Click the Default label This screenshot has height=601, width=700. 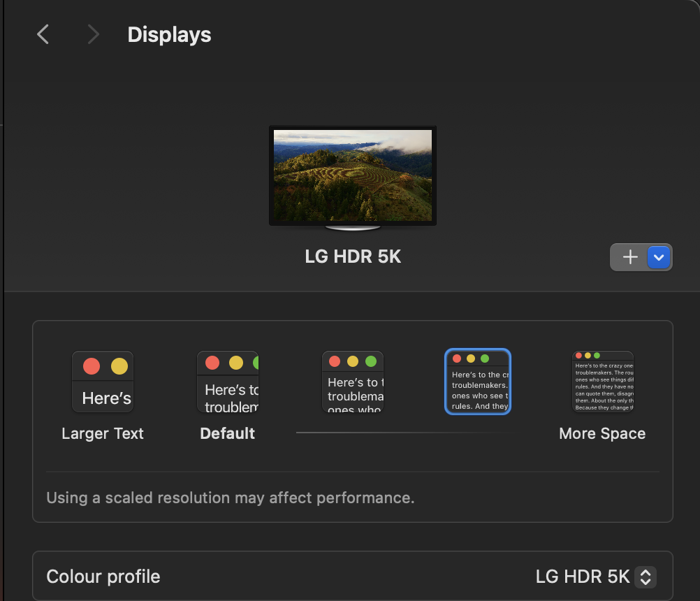[x=228, y=433]
